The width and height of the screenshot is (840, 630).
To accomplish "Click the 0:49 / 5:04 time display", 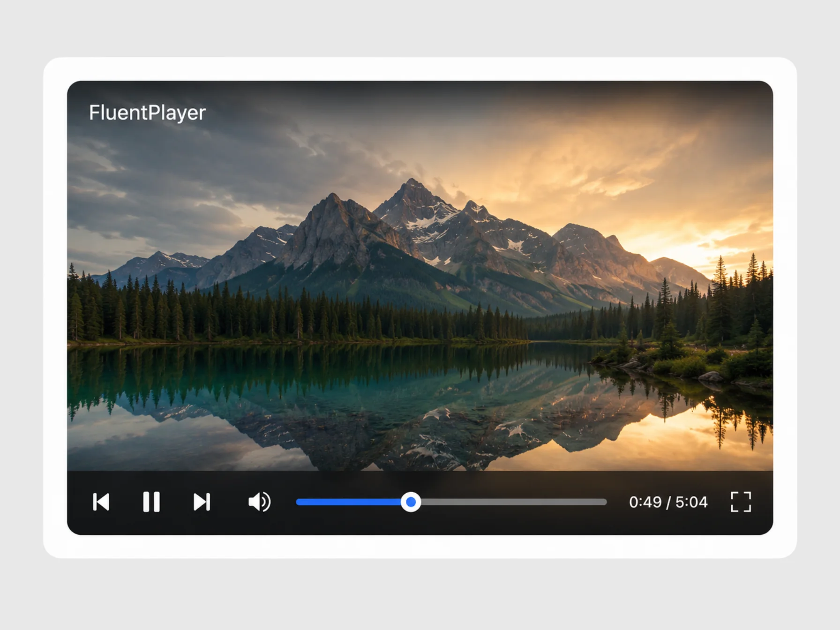I will pos(668,502).
